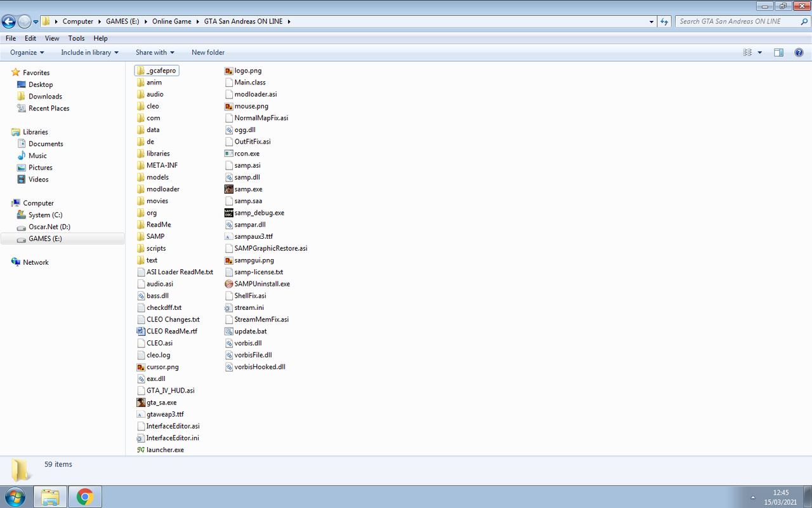Click the Forward navigation arrow
The height and width of the screenshot is (508, 812).
[24, 22]
